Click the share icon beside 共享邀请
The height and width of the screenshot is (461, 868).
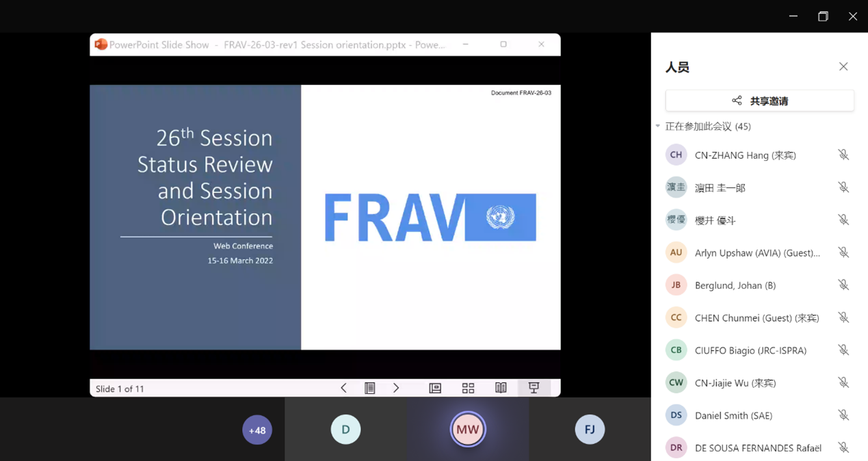click(x=737, y=101)
